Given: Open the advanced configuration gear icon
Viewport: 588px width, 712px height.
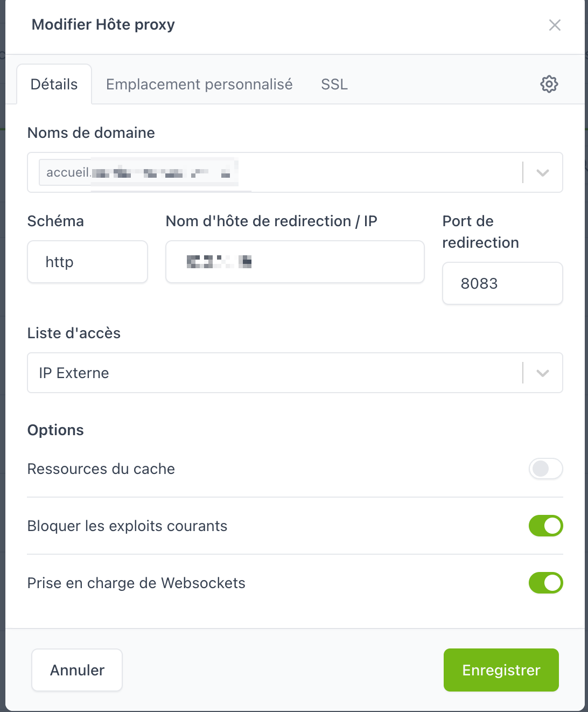Looking at the screenshot, I should (549, 84).
